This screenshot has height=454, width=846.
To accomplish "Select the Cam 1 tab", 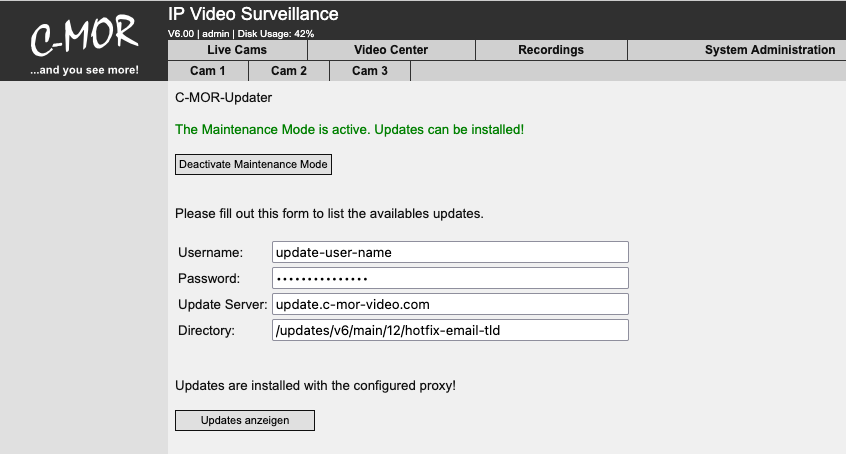I will [x=207, y=71].
